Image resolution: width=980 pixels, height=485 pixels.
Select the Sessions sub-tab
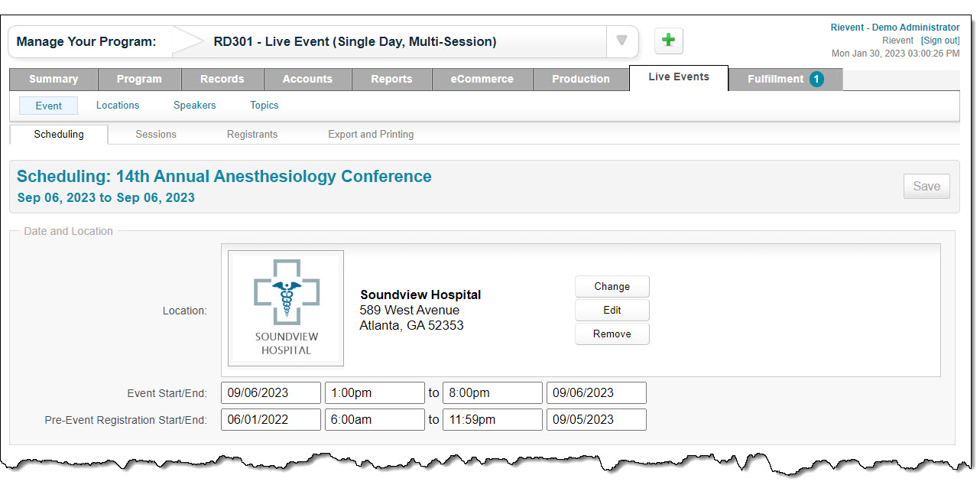[x=156, y=134]
